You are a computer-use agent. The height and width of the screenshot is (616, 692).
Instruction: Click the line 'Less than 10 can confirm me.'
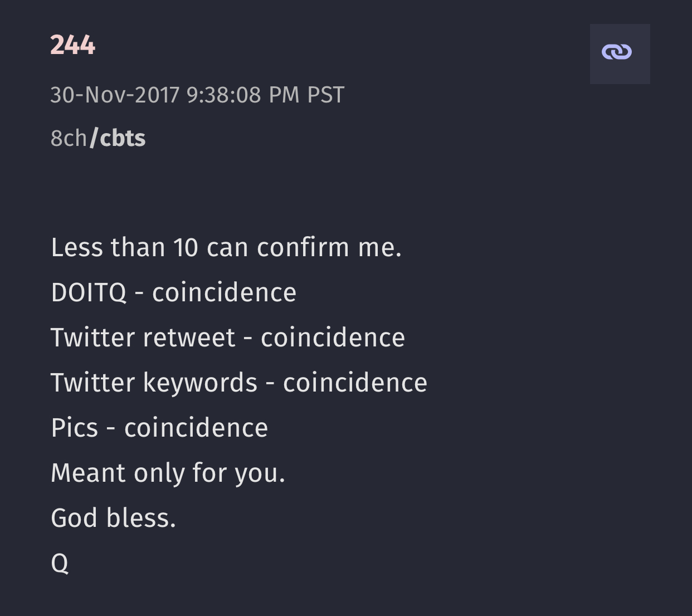(226, 247)
